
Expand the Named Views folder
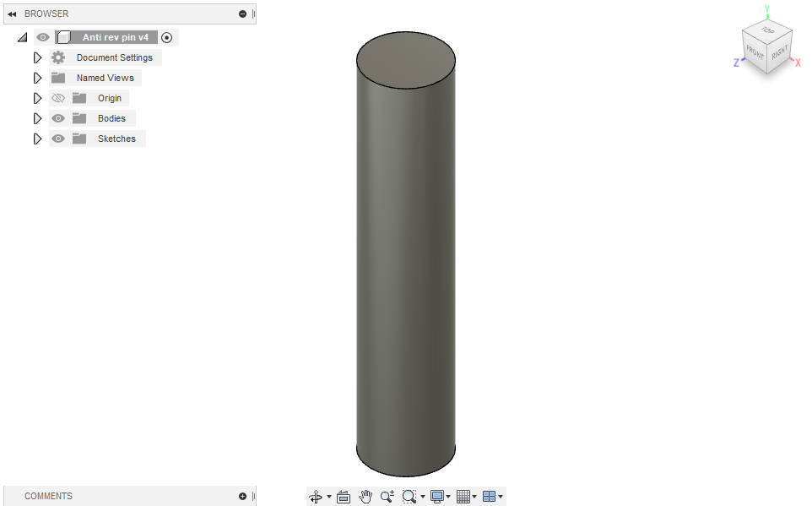[37, 78]
